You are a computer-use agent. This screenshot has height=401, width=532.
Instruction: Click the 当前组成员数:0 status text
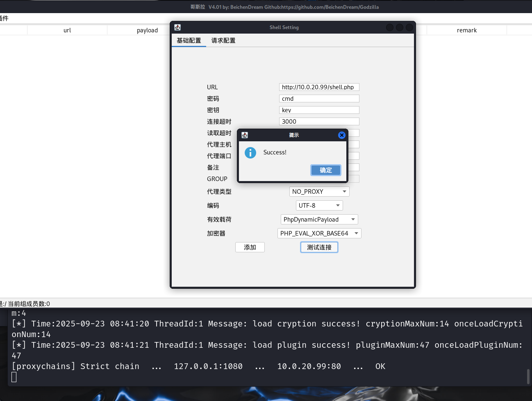[x=29, y=304]
